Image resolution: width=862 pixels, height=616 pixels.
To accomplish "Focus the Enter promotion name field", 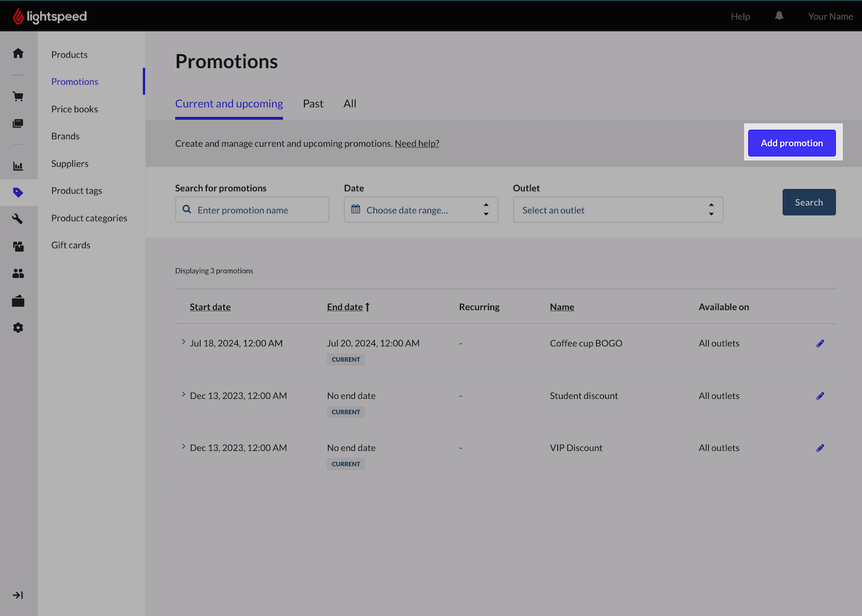I will (252, 210).
